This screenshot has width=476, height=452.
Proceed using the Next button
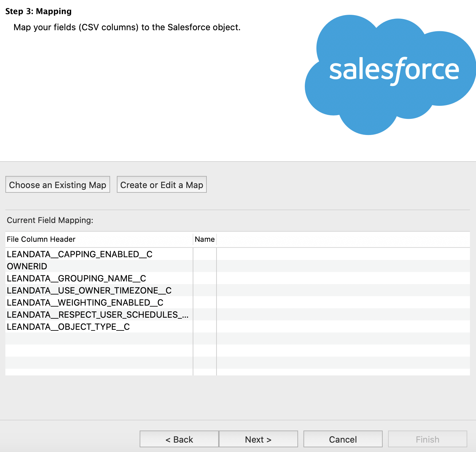coord(258,439)
